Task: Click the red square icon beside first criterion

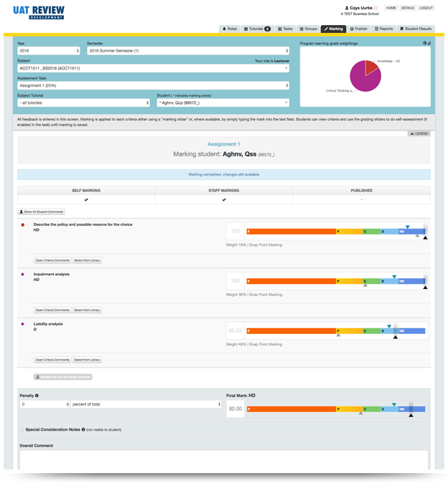Action: (x=23, y=225)
